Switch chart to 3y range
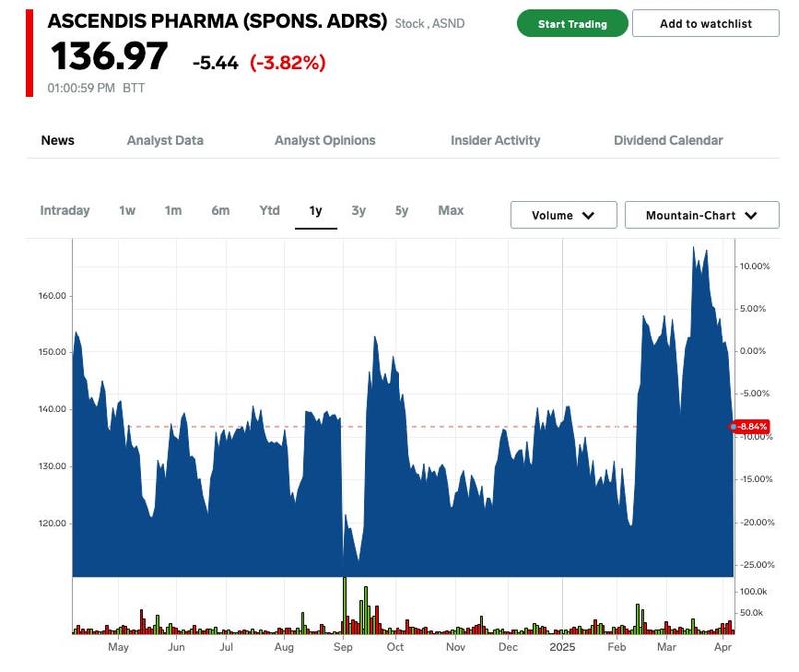799x672 pixels. tap(358, 210)
